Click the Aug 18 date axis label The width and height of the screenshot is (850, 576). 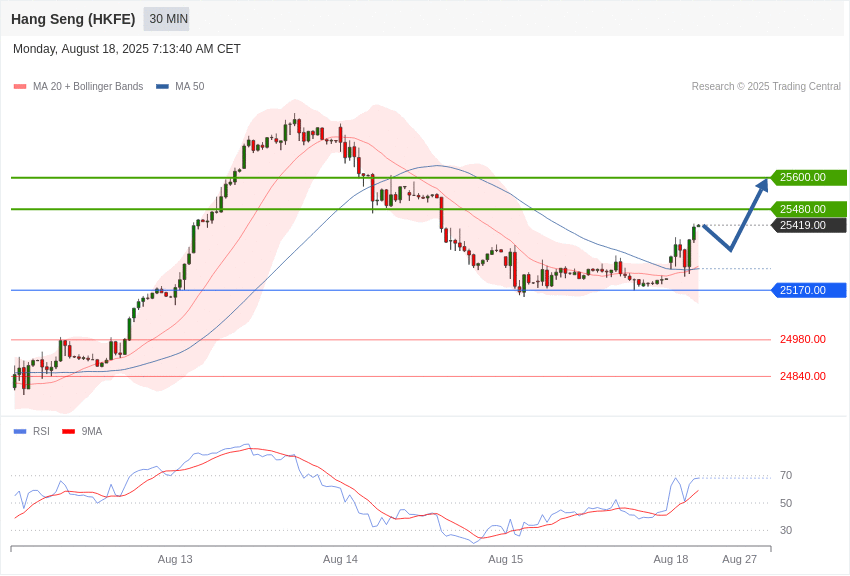pos(671,560)
